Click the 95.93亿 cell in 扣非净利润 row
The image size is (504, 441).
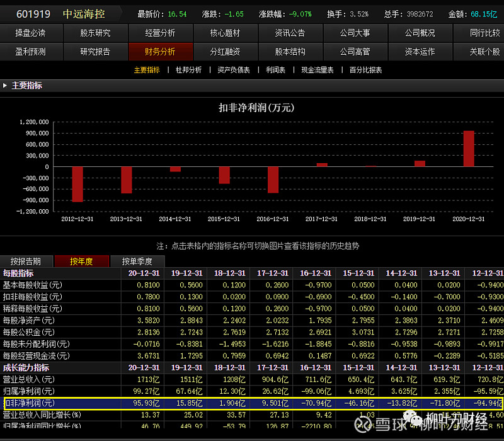click(x=147, y=403)
